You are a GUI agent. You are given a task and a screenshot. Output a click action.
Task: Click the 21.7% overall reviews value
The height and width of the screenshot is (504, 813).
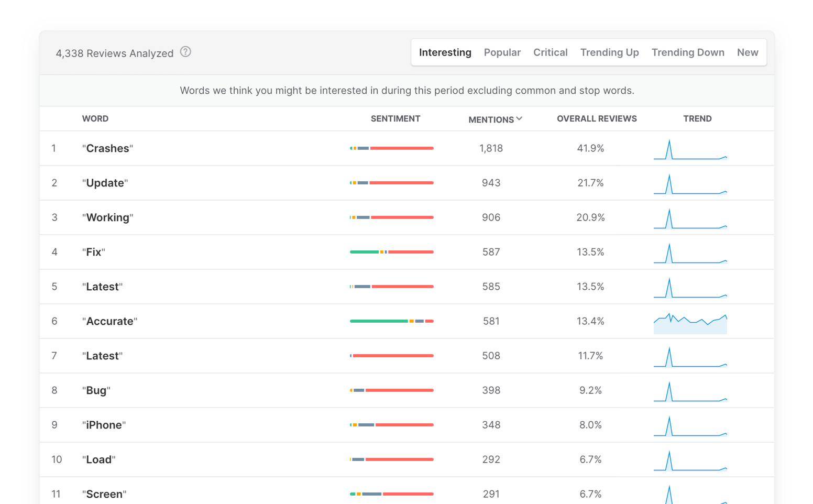click(590, 183)
